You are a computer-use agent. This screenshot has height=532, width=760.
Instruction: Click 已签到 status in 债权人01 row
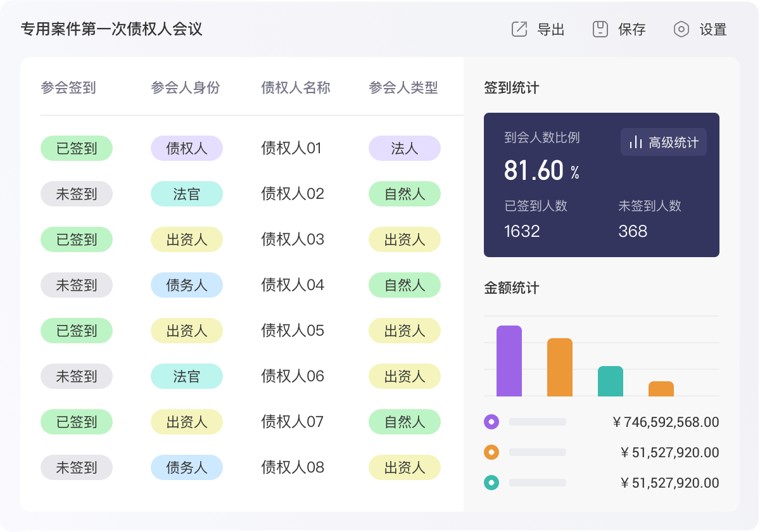pyautogui.click(x=77, y=148)
